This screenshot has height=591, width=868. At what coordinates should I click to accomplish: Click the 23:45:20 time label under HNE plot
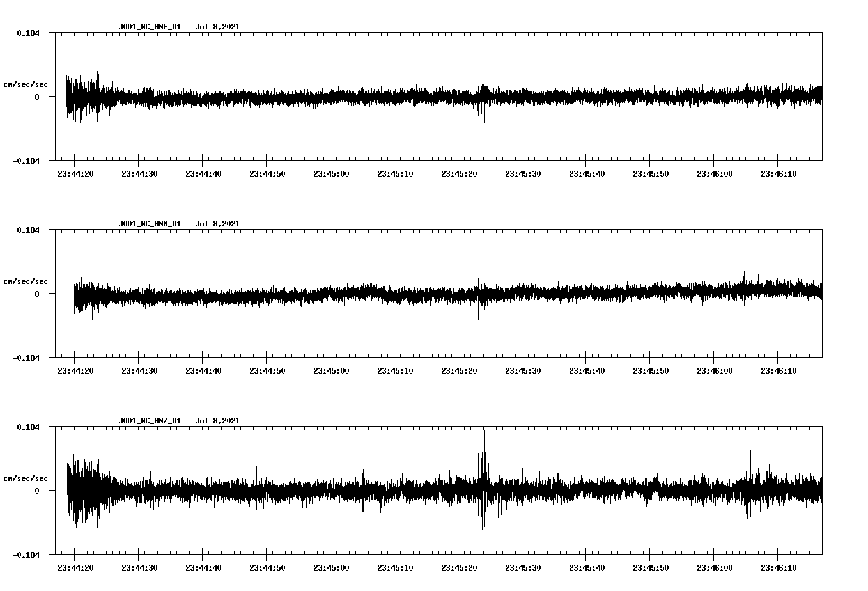tap(459, 173)
